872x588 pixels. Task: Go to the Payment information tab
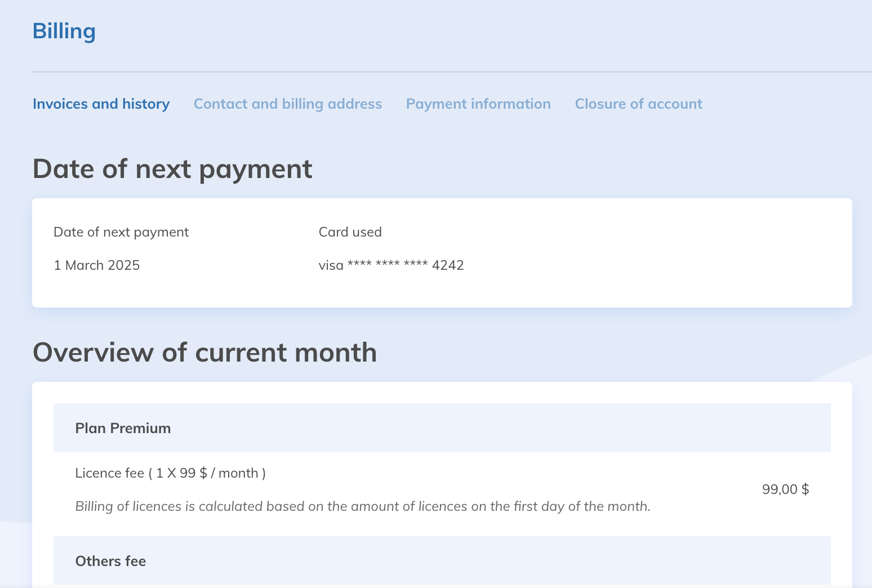(478, 104)
